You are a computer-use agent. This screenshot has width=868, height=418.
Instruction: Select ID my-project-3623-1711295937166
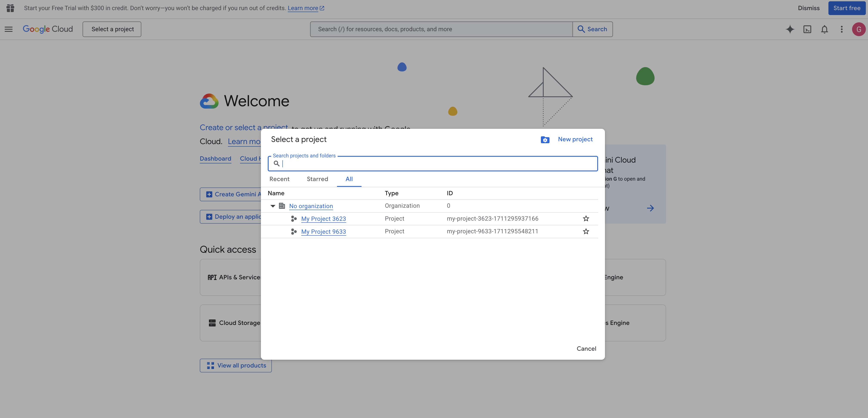pos(492,219)
